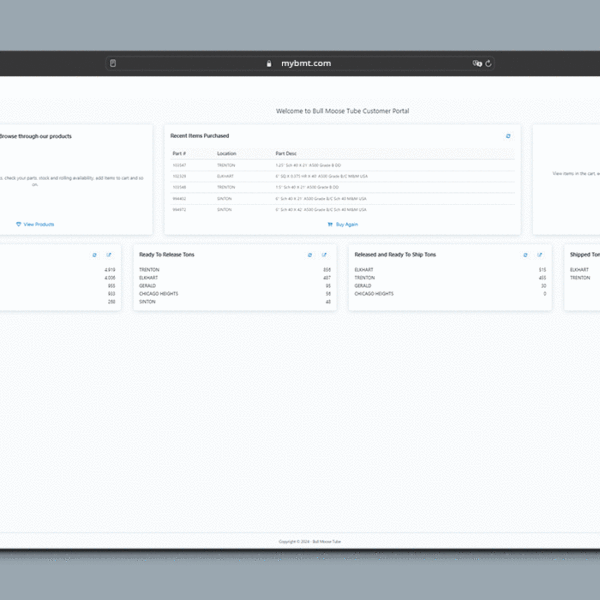The width and height of the screenshot is (600, 600).
Task: Select the Location column header
Action: (227, 153)
